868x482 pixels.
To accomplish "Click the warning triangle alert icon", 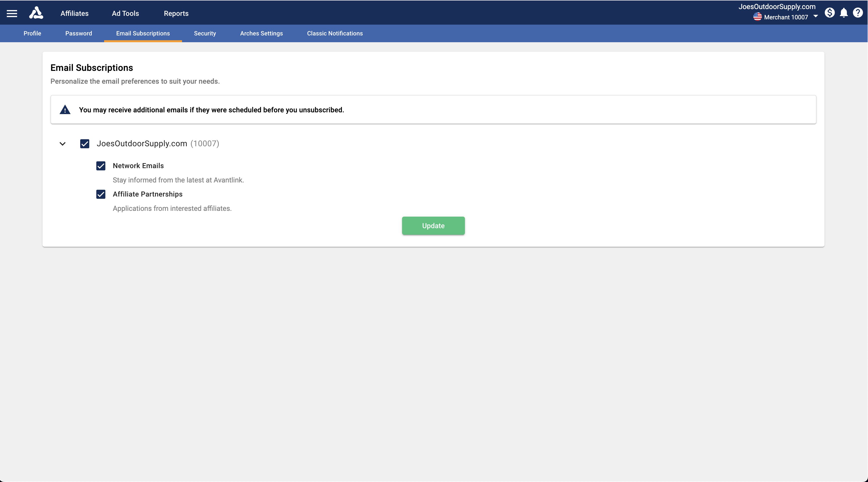I will tap(65, 110).
